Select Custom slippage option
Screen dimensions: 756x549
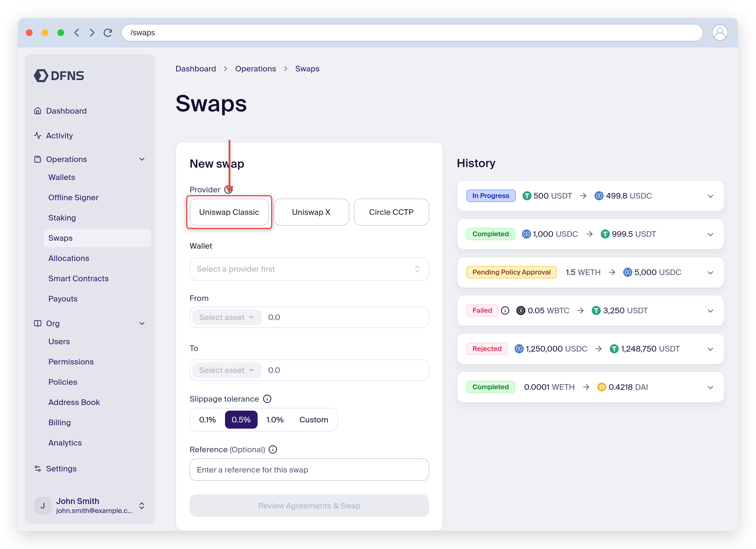click(314, 419)
